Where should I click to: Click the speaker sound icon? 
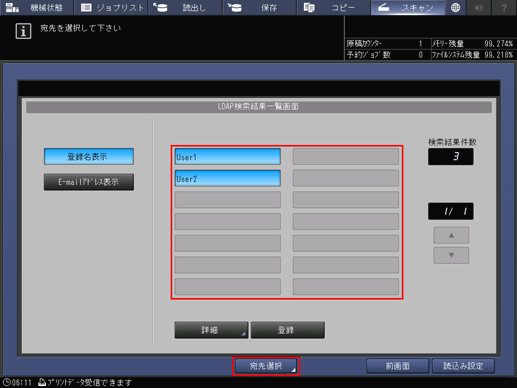point(479,7)
